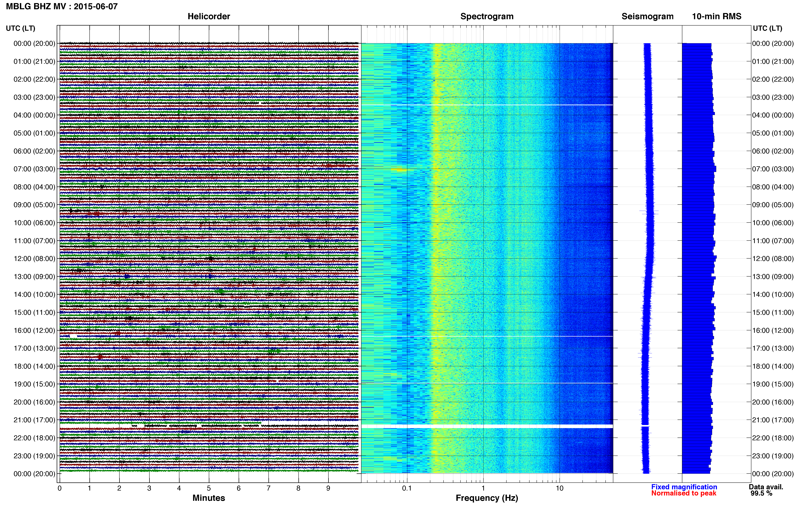Click "13:00 (09:00)" on the Helicorder time axis

pyautogui.click(x=34, y=277)
